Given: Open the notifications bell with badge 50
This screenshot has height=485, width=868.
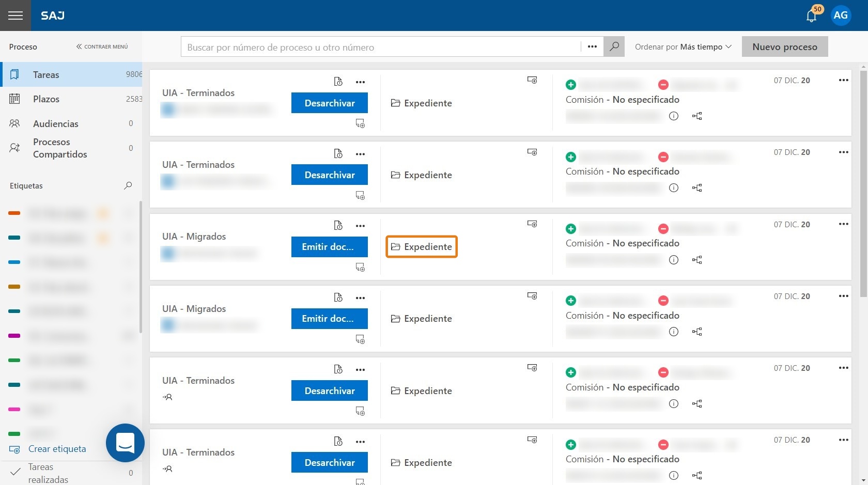Looking at the screenshot, I should [x=812, y=16].
